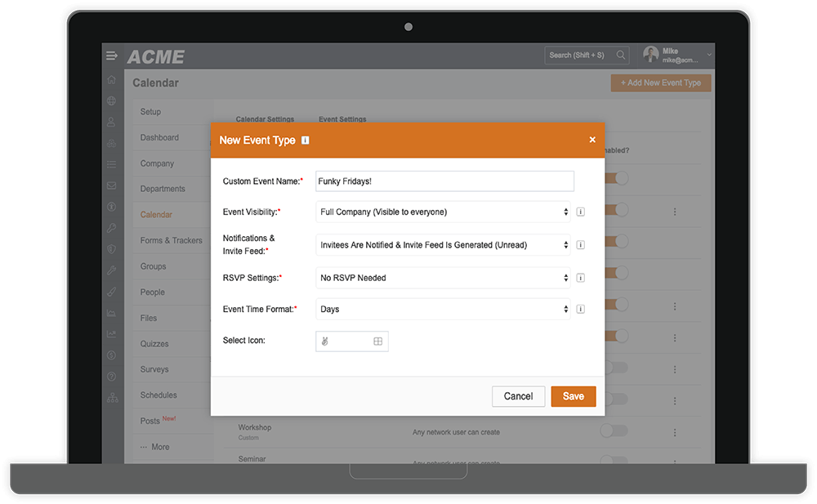
Task: Click the "Seminar" event type name
Action: point(252,459)
